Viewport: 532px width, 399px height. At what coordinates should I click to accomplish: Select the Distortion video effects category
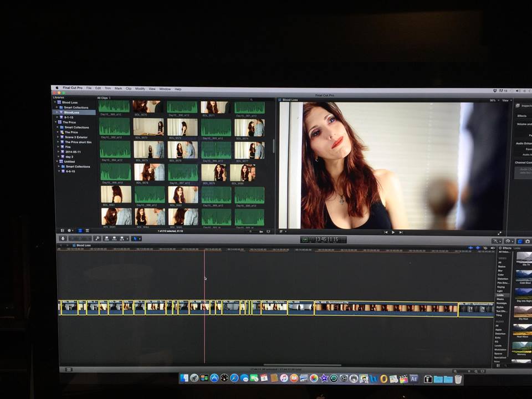coord(502,279)
